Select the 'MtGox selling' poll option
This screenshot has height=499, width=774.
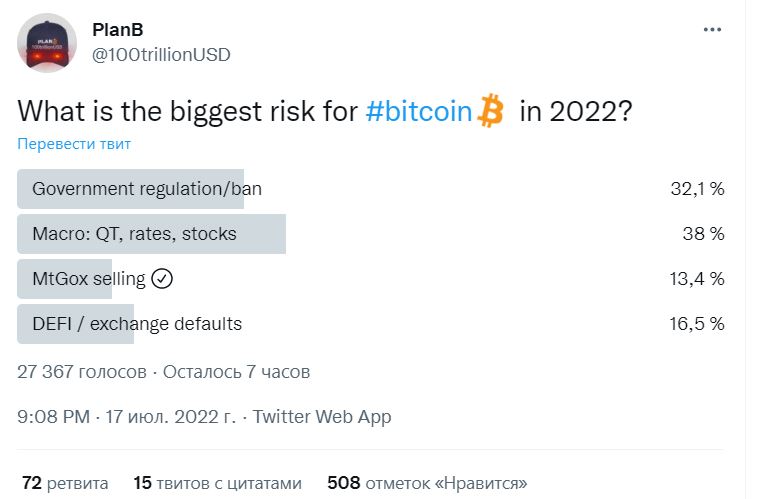[88, 279]
